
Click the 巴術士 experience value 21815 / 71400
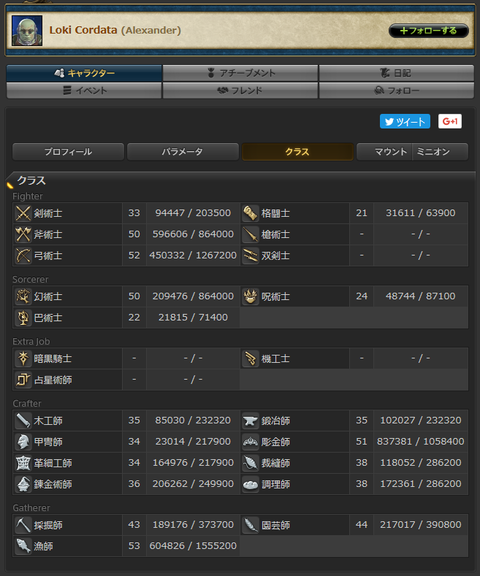[x=193, y=317]
